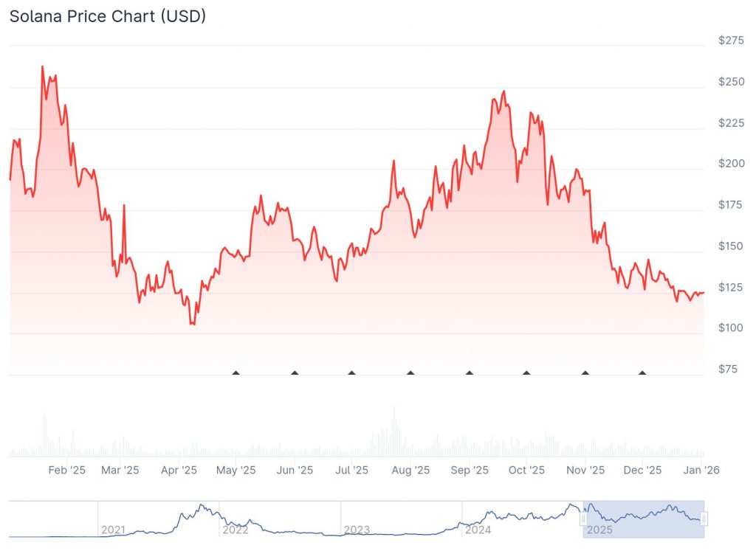This screenshot has width=756, height=551.
Task: Click the event marker above Oct '25
Action: click(x=526, y=372)
